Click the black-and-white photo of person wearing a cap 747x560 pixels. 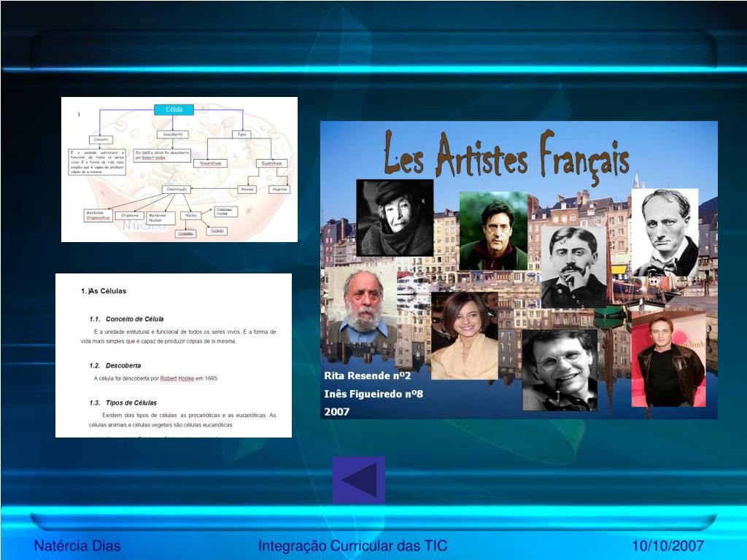coord(395,217)
